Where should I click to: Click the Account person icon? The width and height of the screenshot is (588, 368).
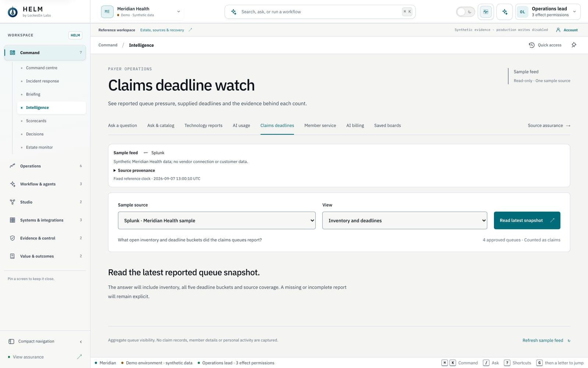(x=558, y=30)
